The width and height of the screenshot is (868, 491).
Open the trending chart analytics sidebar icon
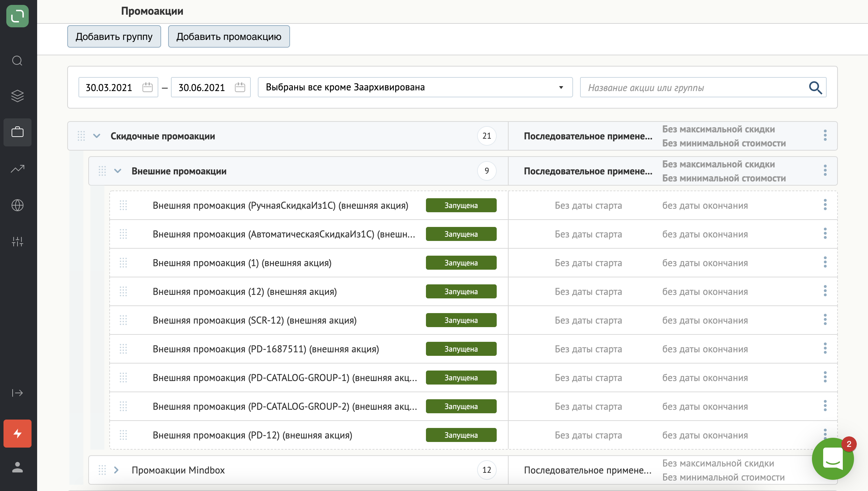18,169
